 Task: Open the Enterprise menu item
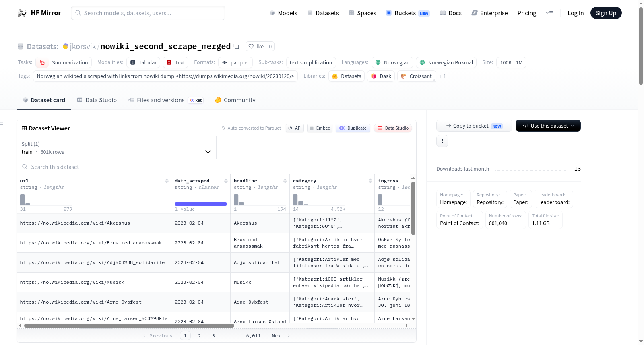pos(489,13)
